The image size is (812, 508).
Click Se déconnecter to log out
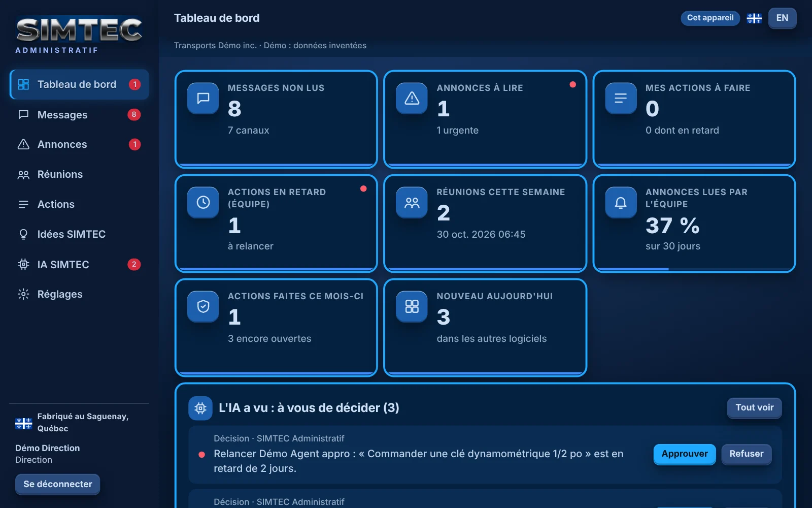point(58,484)
